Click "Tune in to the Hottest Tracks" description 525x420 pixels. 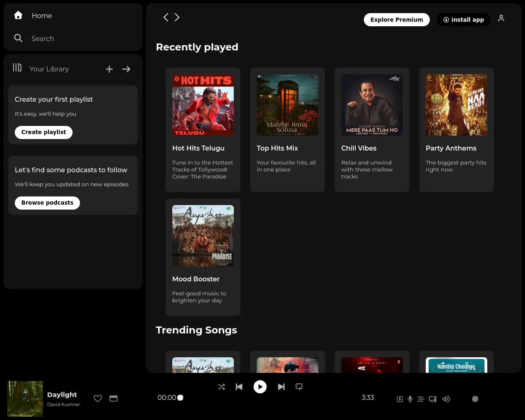[x=203, y=169]
